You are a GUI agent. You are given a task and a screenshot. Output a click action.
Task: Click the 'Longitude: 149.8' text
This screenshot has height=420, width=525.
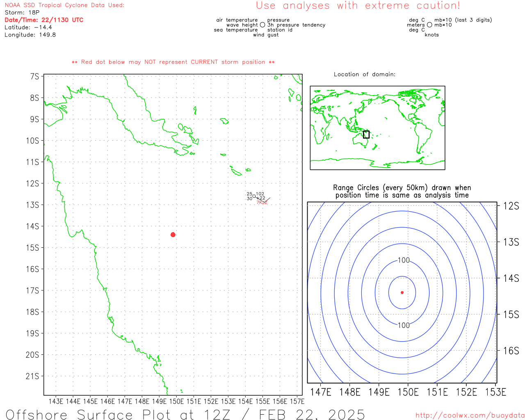30,35
